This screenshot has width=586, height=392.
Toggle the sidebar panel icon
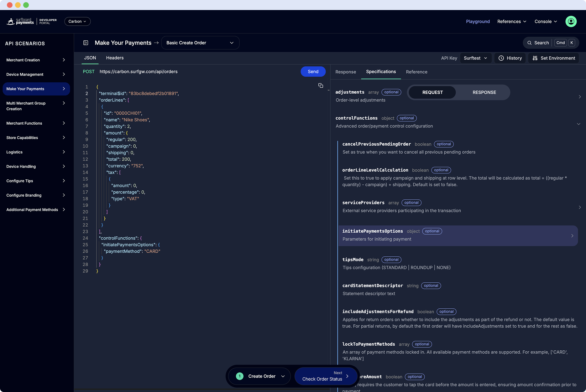(x=86, y=43)
